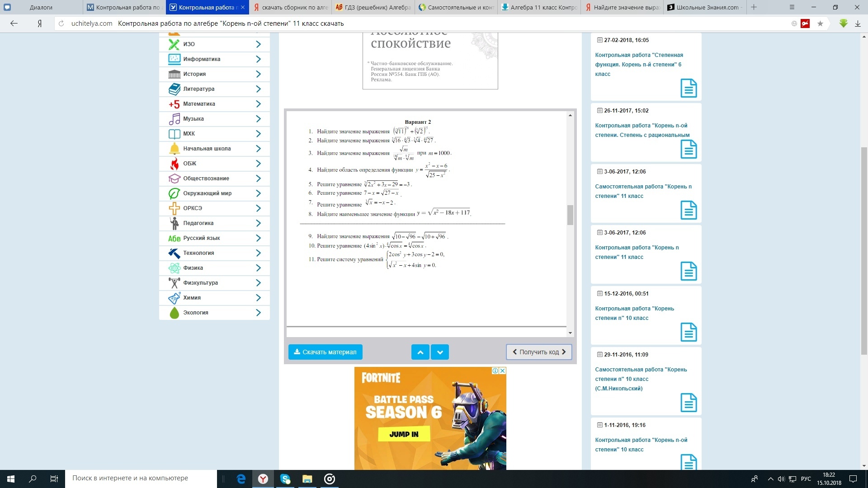Click the Музыка note icon
868x488 pixels.
pos(174,119)
